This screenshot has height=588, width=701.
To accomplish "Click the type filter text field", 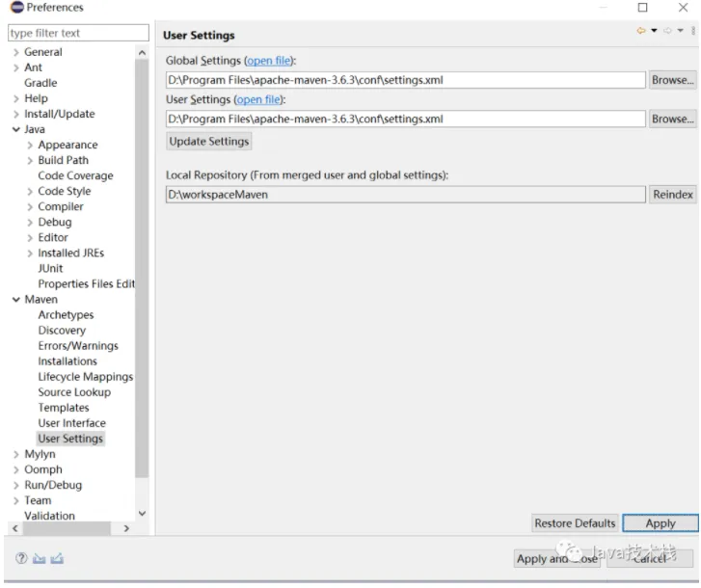I will [x=78, y=33].
